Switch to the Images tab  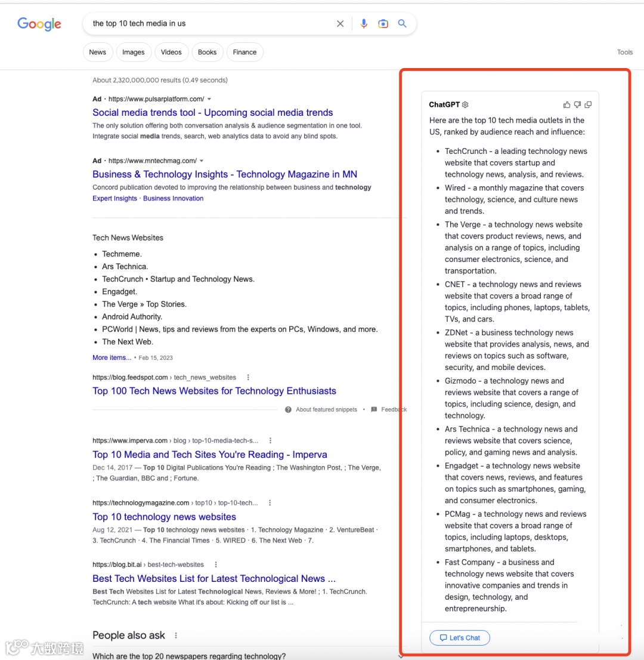coord(134,52)
